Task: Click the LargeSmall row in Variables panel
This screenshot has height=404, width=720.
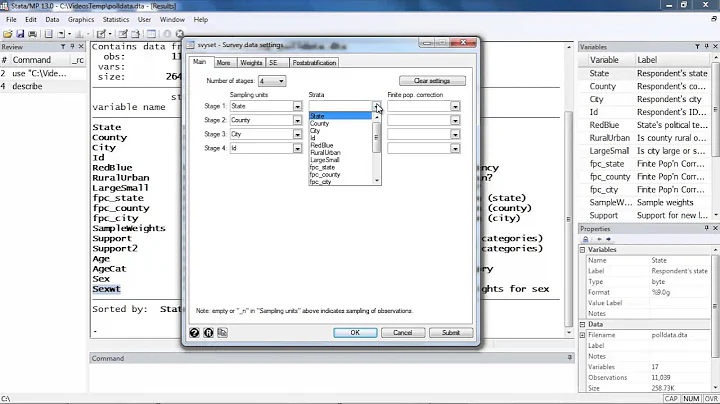Action: (644, 151)
